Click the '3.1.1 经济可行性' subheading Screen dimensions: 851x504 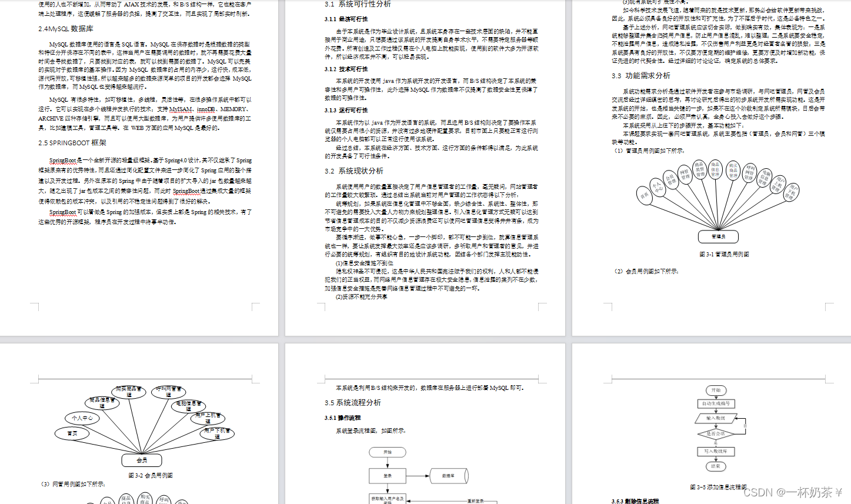346,19
